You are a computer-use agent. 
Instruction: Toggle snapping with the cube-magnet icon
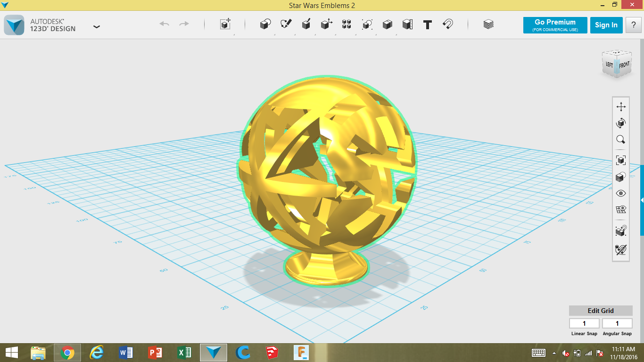click(621, 230)
